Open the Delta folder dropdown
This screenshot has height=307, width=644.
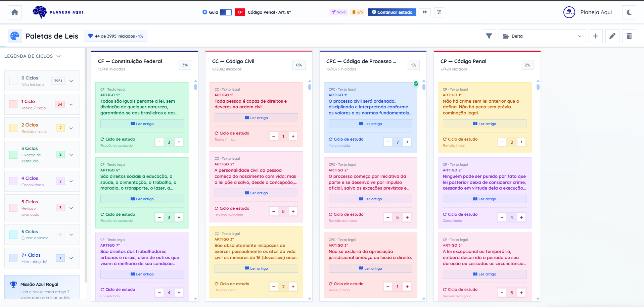pyautogui.click(x=542, y=36)
